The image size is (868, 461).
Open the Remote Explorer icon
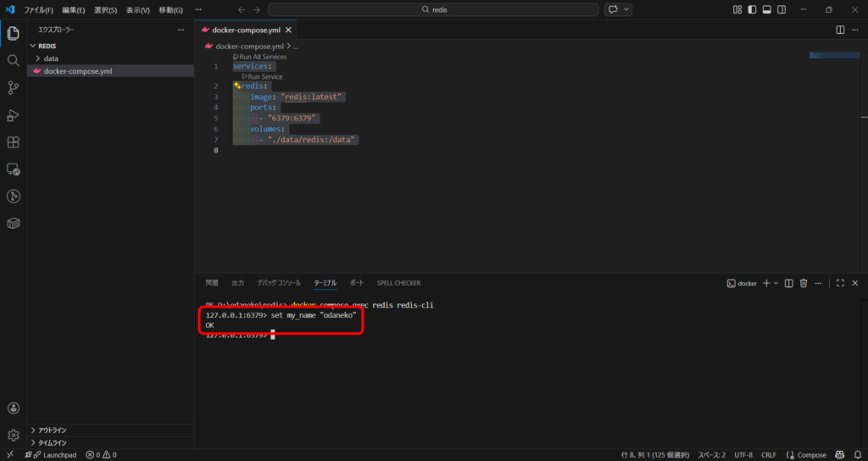14,169
